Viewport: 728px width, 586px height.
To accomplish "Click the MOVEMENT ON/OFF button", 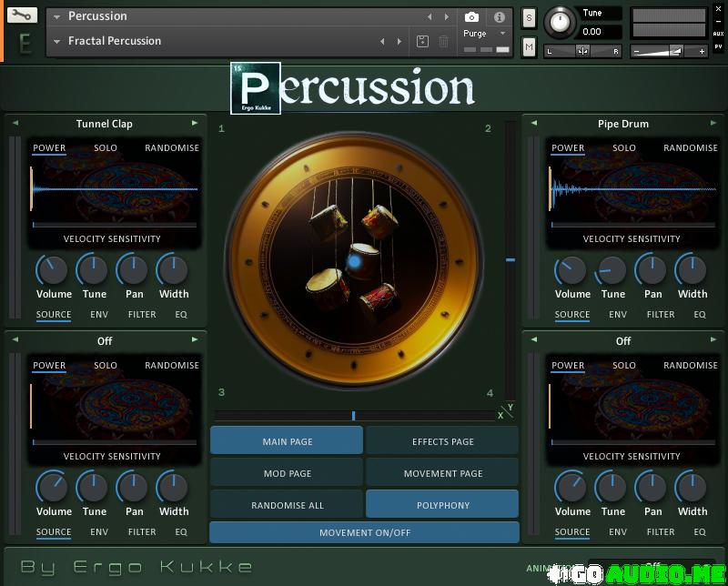I will click(x=364, y=532).
